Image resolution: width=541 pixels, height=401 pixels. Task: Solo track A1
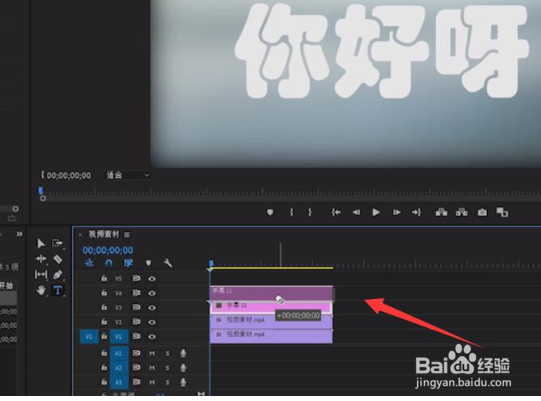coord(167,353)
